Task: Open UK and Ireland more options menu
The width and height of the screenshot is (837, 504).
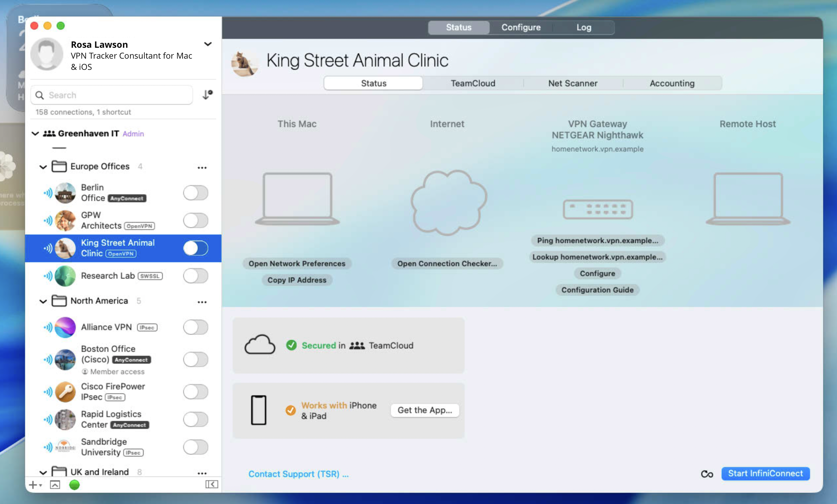Action: [202, 473]
